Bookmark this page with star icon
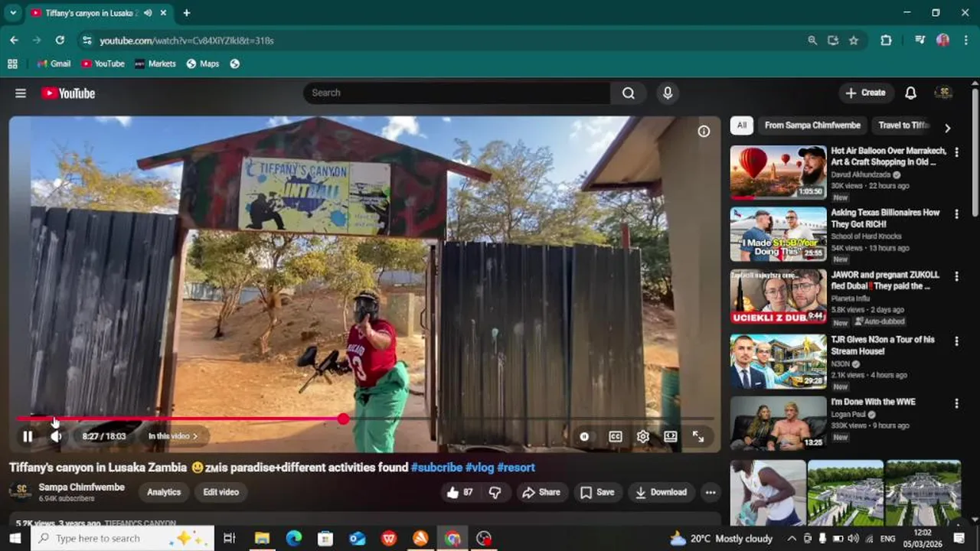The height and width of the screenshot is (551, 980). click(854, 41)
